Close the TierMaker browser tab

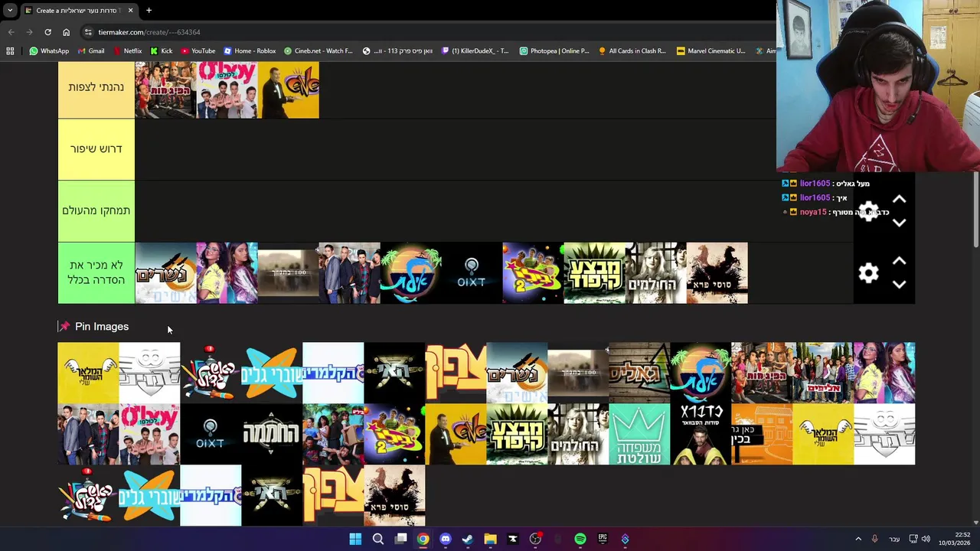pyautogui.click(x=130, y=11)
